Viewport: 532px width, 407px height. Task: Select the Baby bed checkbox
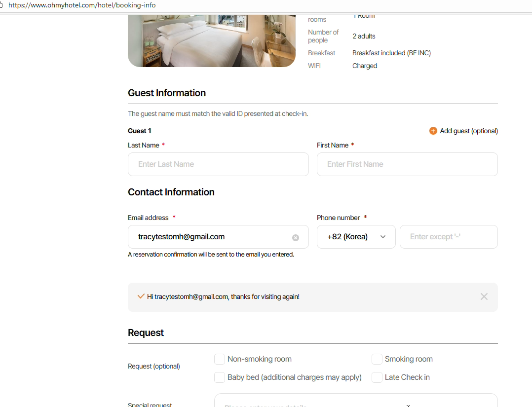(220, 377)
